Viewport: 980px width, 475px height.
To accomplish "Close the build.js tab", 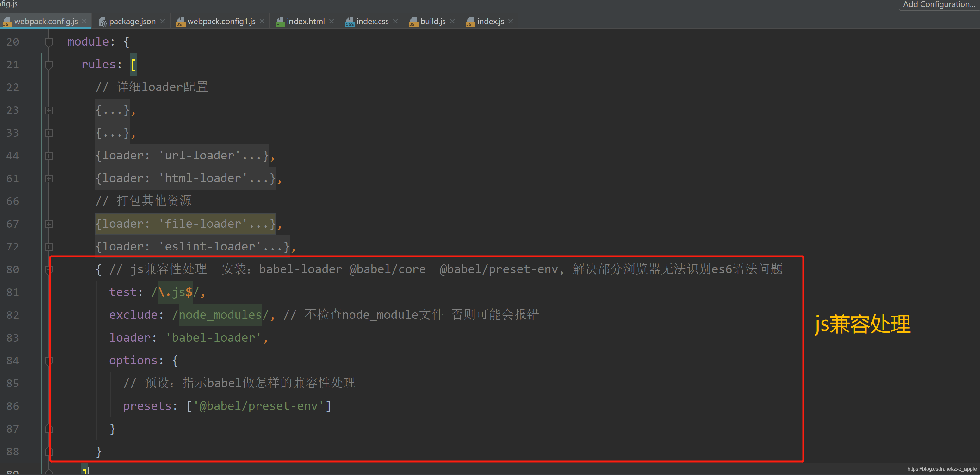I will click(452, 21).
